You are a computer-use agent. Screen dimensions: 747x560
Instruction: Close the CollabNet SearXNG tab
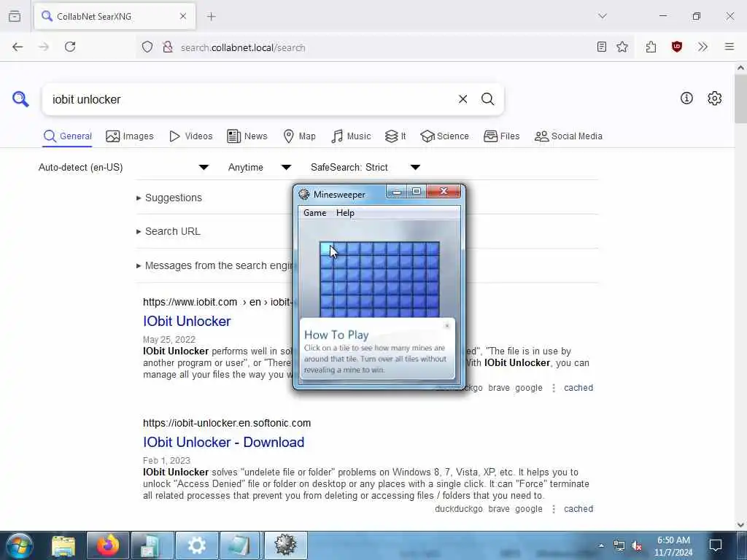pos(183,16)
